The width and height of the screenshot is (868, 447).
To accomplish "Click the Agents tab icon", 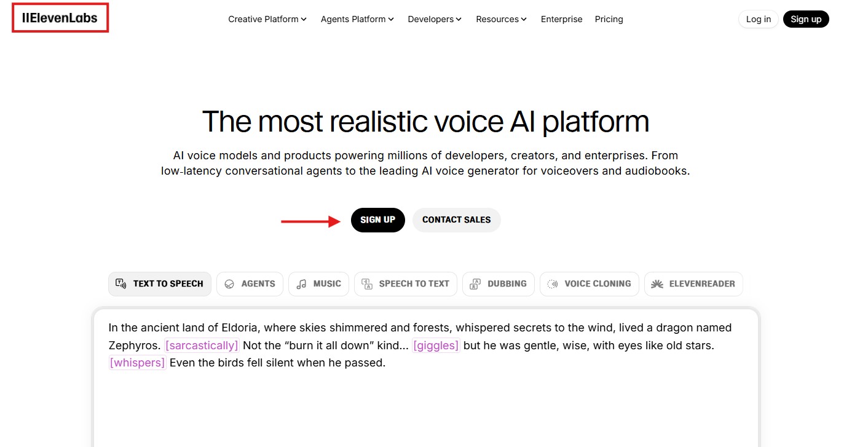I will [x=229, y=284].
